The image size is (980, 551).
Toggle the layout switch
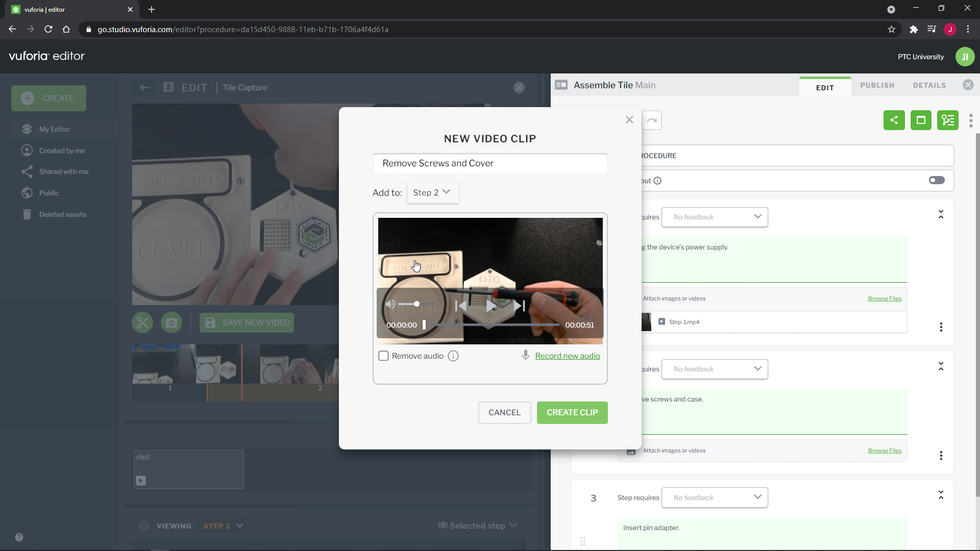[x=937, y=180]
